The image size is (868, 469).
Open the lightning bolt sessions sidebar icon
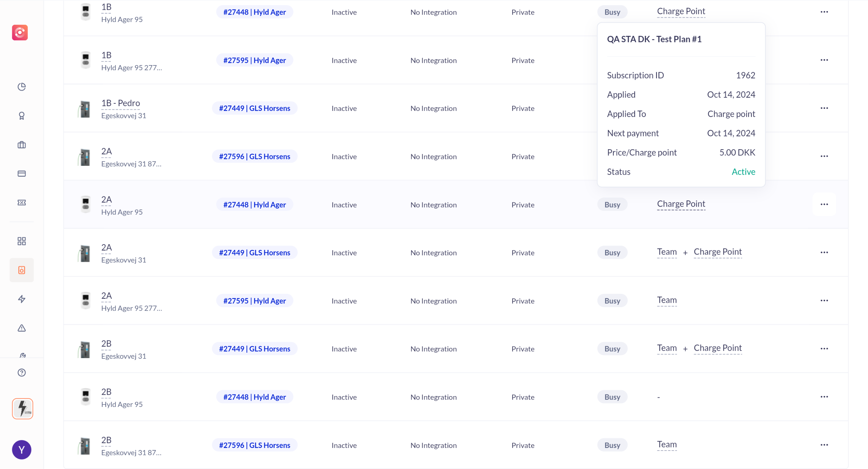pos(22,299)
